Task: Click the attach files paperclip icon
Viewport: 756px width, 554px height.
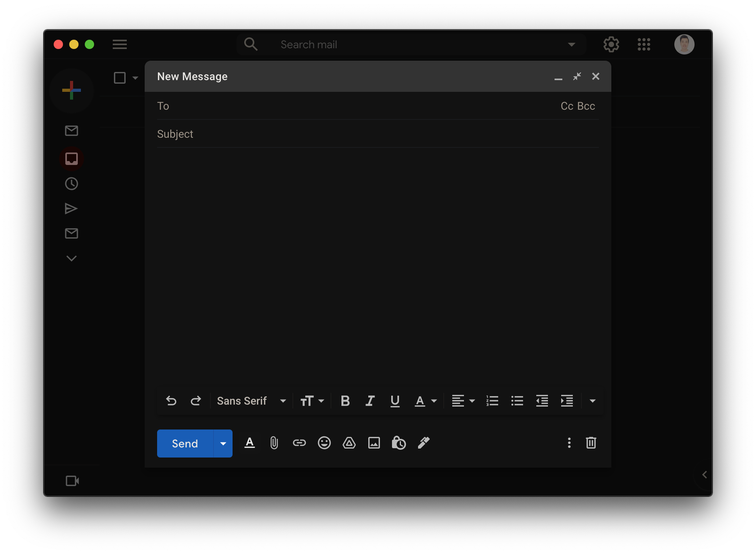Action: (274, 443)
